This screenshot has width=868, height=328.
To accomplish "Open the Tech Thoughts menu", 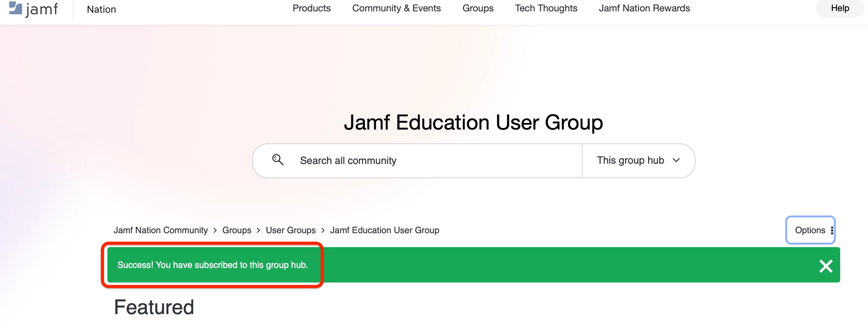I will pyautogui.click(x=546, y=9).
